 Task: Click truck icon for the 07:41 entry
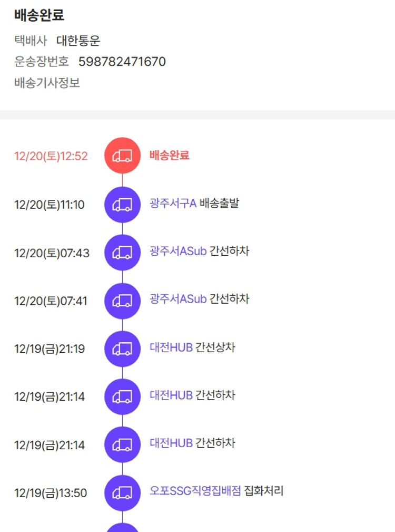point(123,301)
